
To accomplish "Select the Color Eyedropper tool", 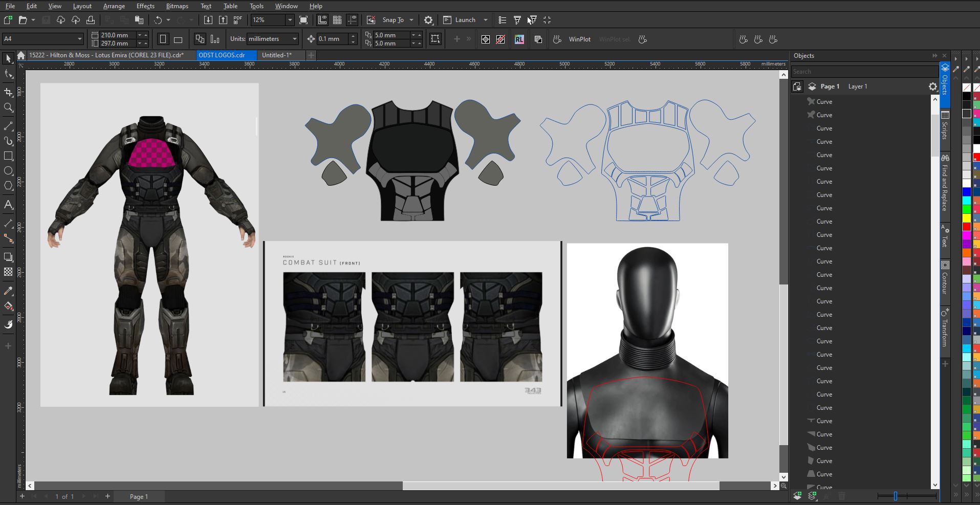I will point(8,291).
